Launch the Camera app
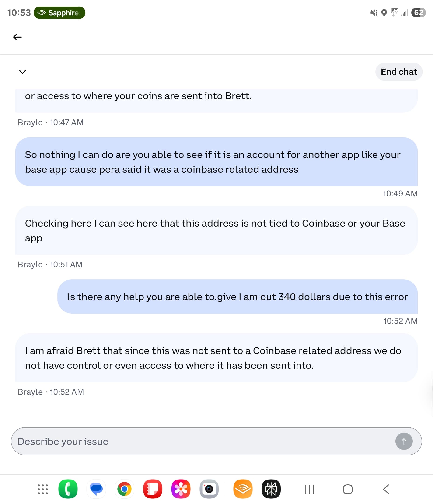Screen dimensions: 433x504 [209, 489]
